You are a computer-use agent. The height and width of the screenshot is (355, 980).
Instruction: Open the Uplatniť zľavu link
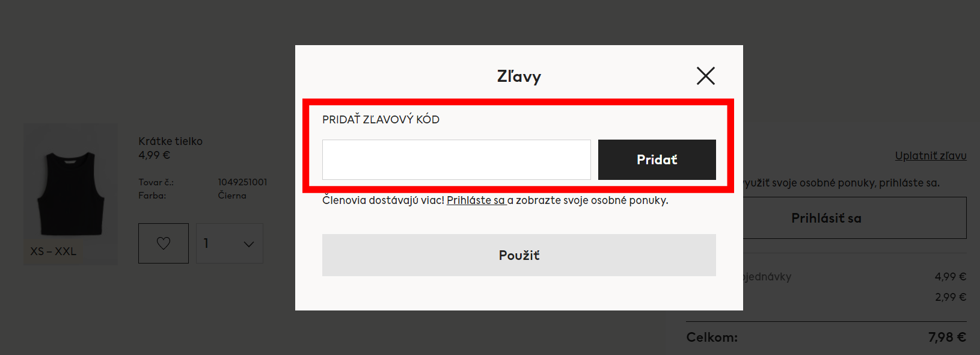pos(930,155)
